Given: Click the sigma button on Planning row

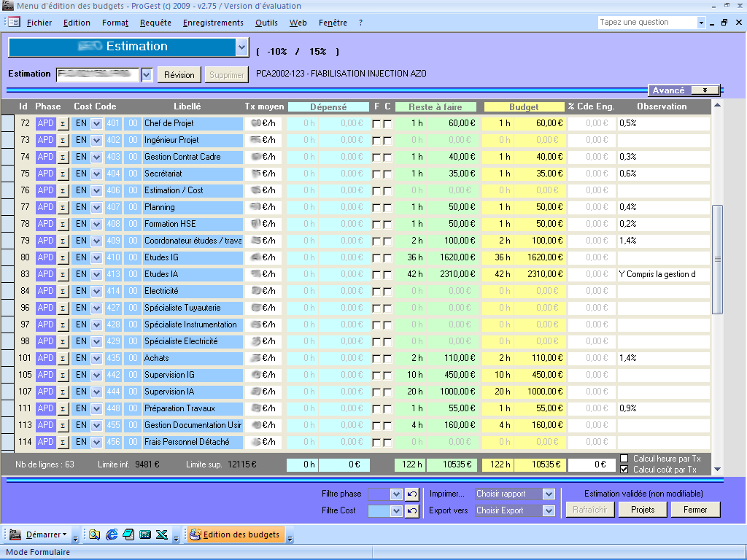Looking at the screenshot, I should [x=63, y=208].
